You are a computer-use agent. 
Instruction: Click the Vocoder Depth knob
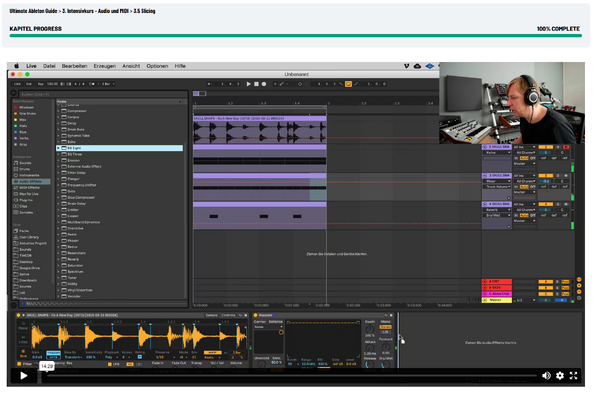(370, 329)
